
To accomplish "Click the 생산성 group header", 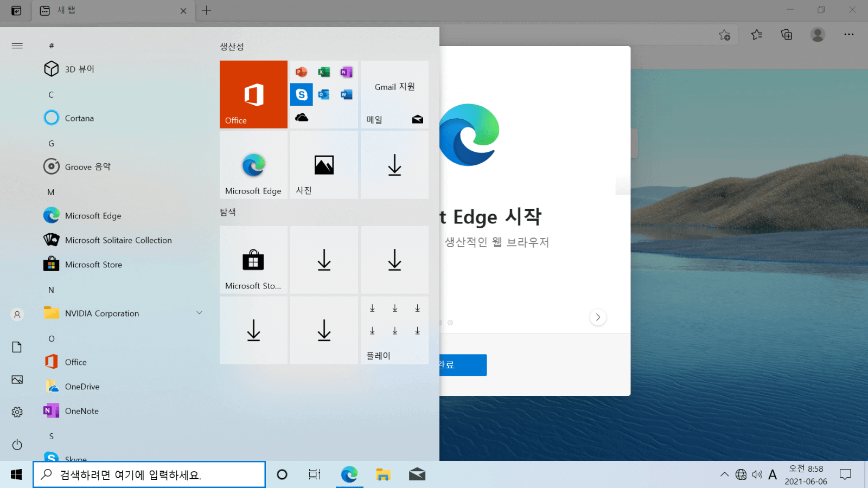I will [x=232, y=47].
